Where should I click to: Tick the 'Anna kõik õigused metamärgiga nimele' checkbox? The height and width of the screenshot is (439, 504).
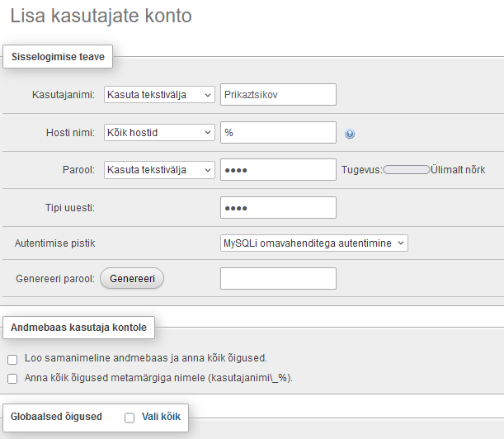12,379
